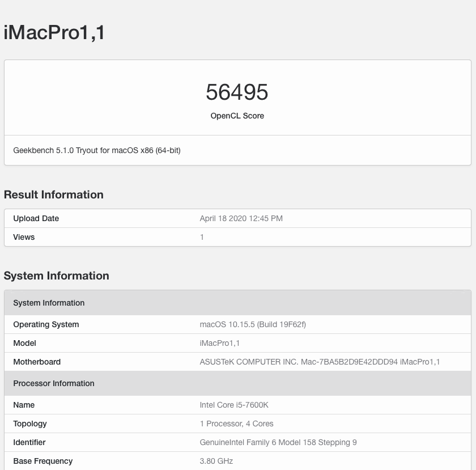The image size is (476, 470).
Task: Select Intel Core i5-7600K value
Action: 234,405
